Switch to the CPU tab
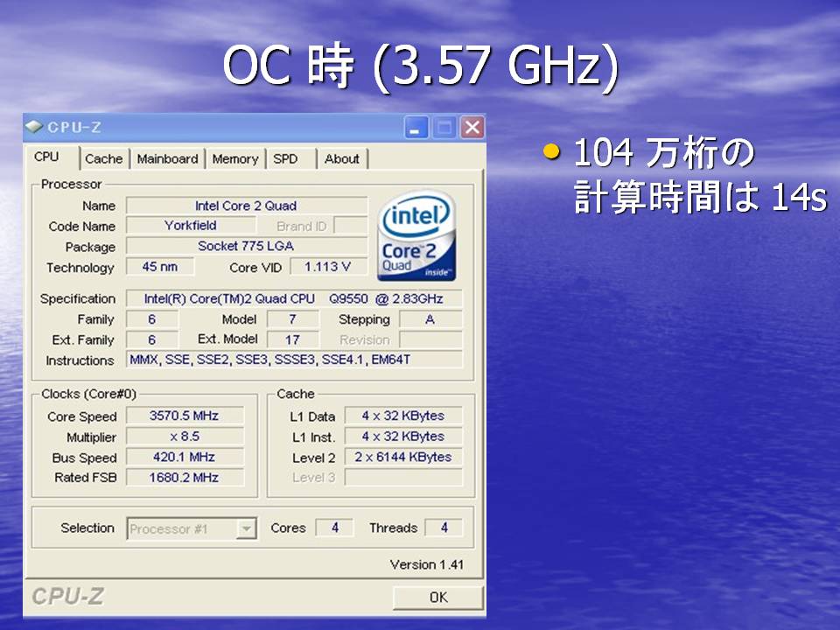 click(x=52, y=157)
